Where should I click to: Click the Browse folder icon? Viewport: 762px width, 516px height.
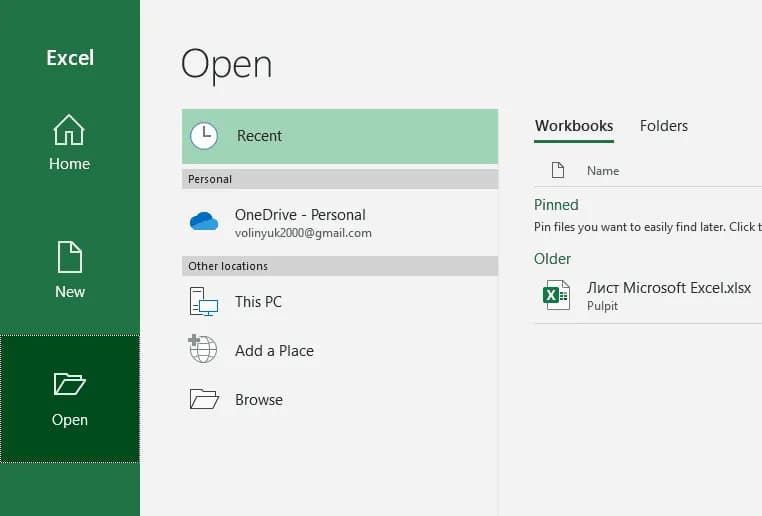(204, 399)
